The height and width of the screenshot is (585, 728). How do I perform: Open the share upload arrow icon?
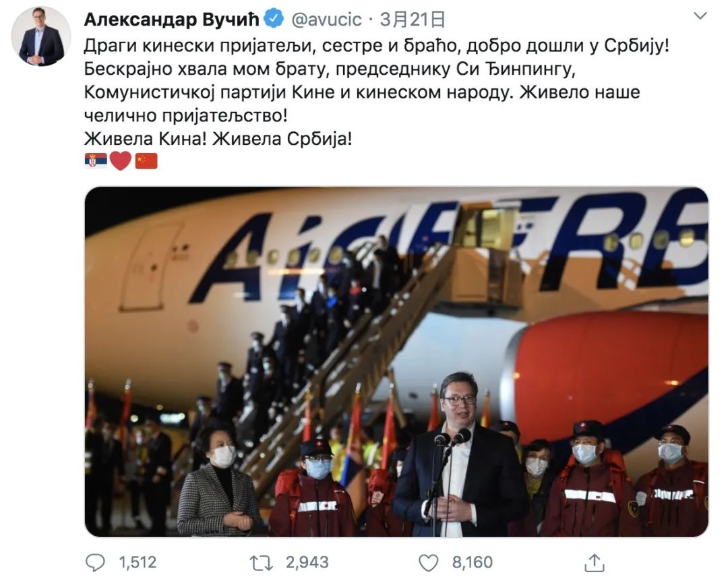tap(595, 563)
